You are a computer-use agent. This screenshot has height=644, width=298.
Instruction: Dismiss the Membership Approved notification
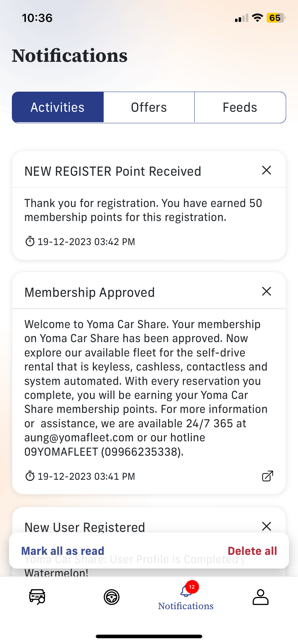(x=266, y=291)
